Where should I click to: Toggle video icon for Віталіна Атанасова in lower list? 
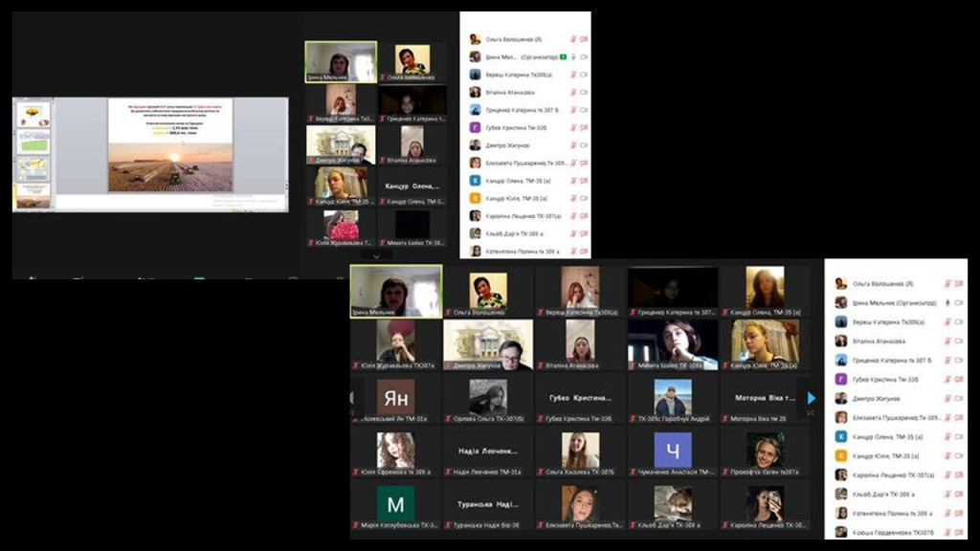(958, 341)
